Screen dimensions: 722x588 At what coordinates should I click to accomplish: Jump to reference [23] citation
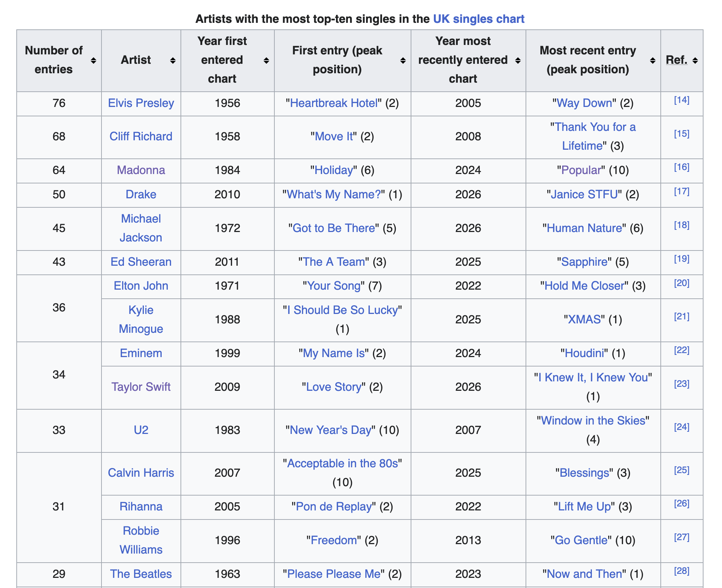click(682, 384)
